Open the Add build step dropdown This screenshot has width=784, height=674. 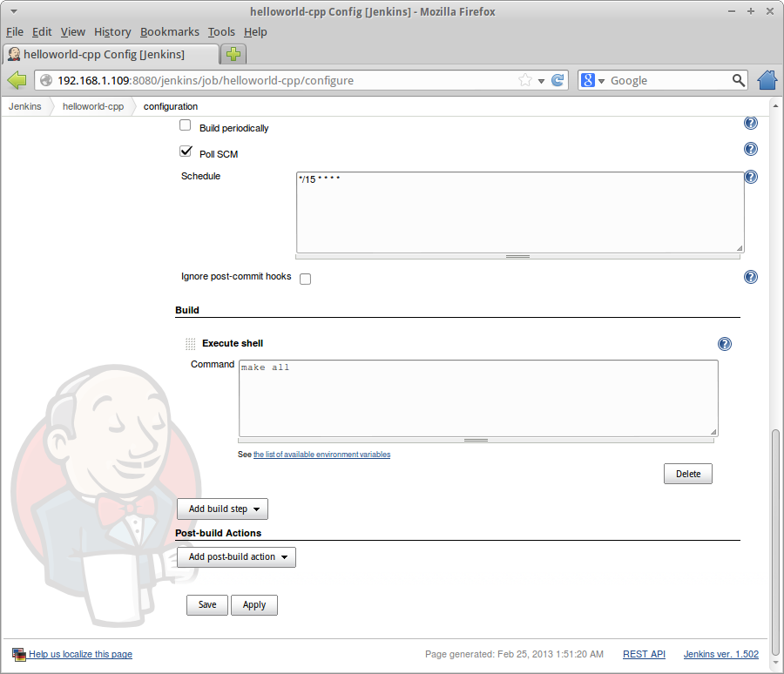(x=222, y=509)
